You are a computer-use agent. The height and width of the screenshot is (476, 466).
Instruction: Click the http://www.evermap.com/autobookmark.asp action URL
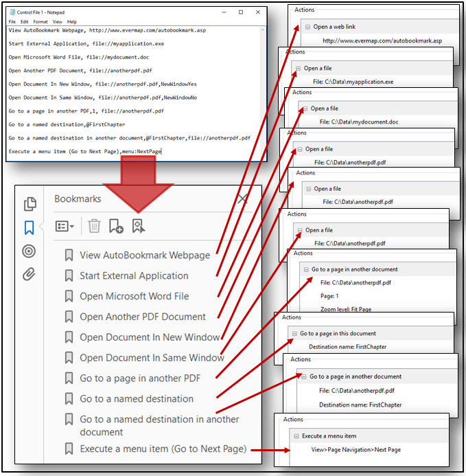tap(382, 41)
